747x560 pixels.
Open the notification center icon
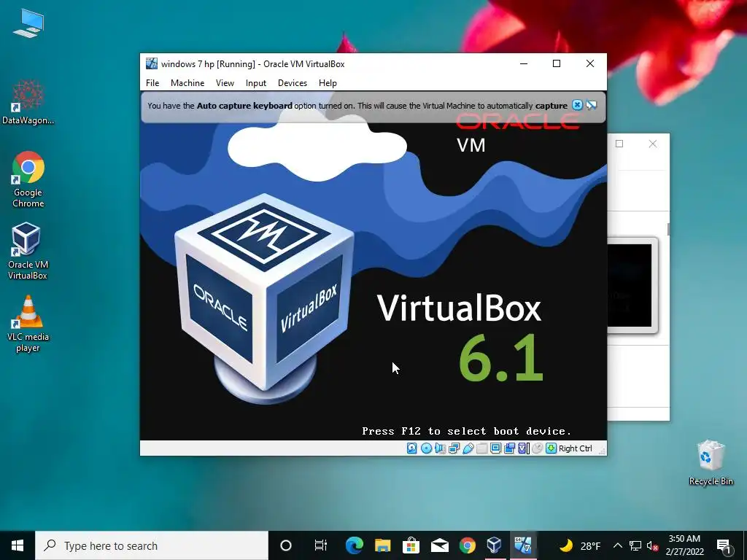click(724, 545)
